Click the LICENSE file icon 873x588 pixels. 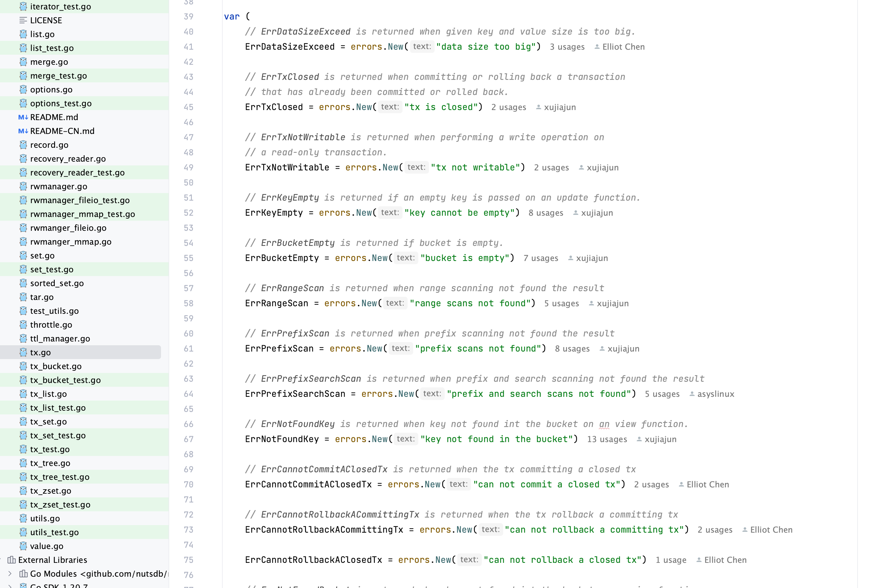click(23, 20)
